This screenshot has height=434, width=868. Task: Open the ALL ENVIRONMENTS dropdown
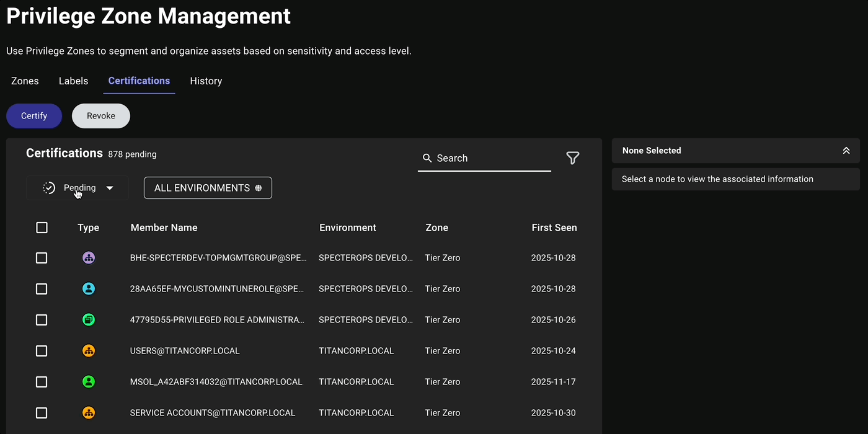coord(208,187)
